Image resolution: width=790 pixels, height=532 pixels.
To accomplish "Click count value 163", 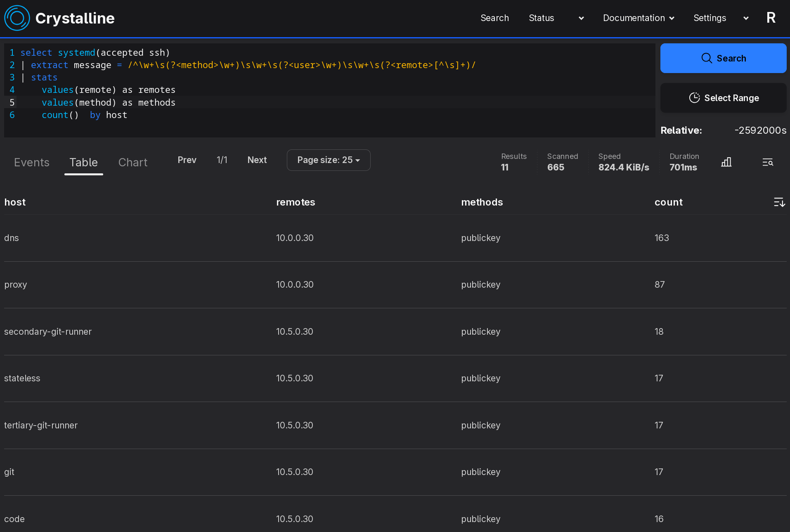I will pyautogui.click(x=662, y=238).
